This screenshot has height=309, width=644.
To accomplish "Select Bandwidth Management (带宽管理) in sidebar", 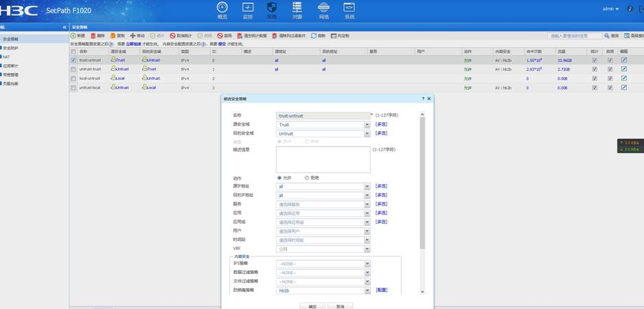I will 11,75.
